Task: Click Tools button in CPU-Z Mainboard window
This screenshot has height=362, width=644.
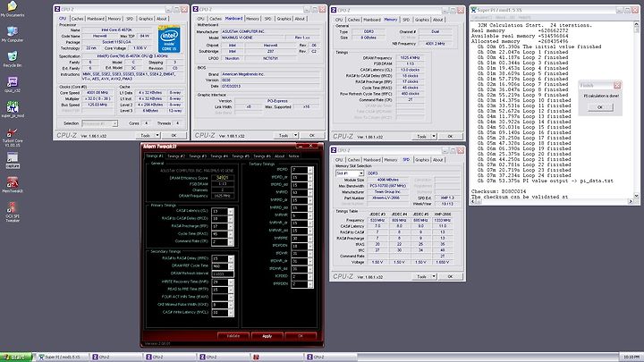Action: (x=284, y=136)
